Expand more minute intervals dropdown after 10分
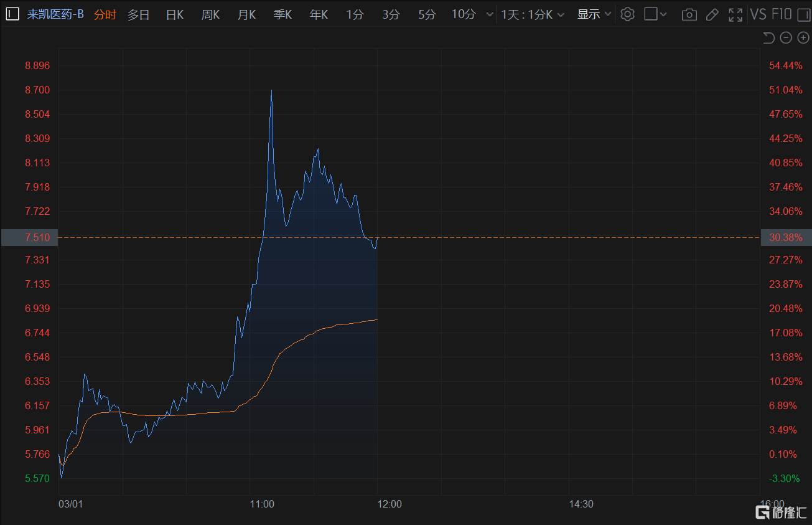The height and width of the screenshot is (525, 812). pos(490,14)
